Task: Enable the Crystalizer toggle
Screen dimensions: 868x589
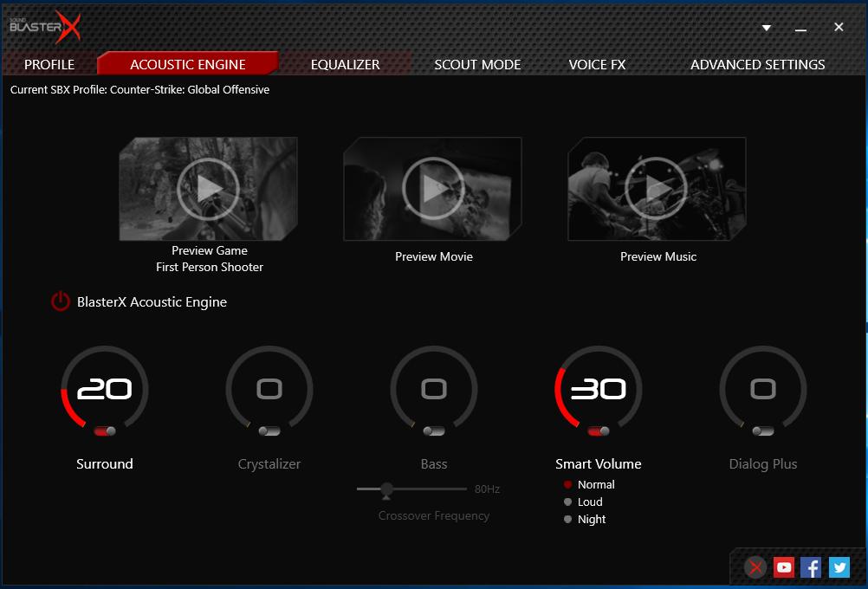Action: pyautogui.click(x=269, y=431)
